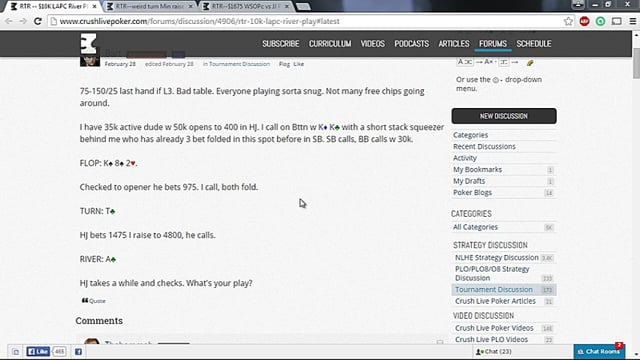This screenshot has height=360, width=640.
Task: Open SCHEDULE in the nav bar
Action: pos(534,44)
